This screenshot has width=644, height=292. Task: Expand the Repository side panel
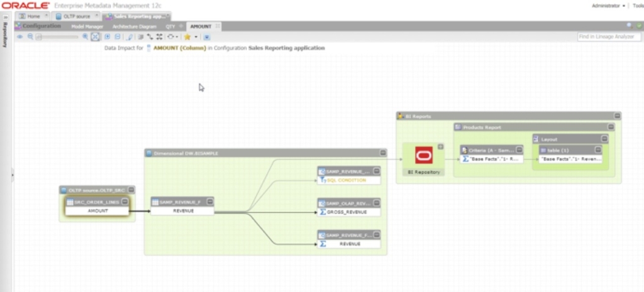tap(6, 17)
